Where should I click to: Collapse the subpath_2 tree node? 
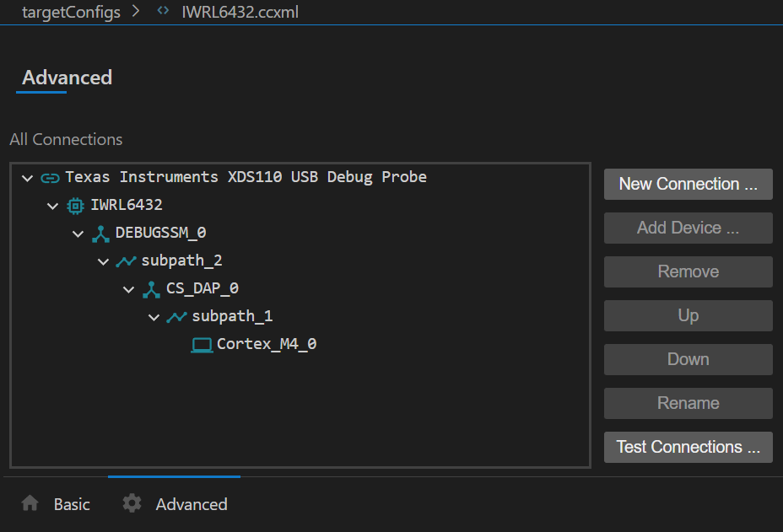click(x=104, y=261)
